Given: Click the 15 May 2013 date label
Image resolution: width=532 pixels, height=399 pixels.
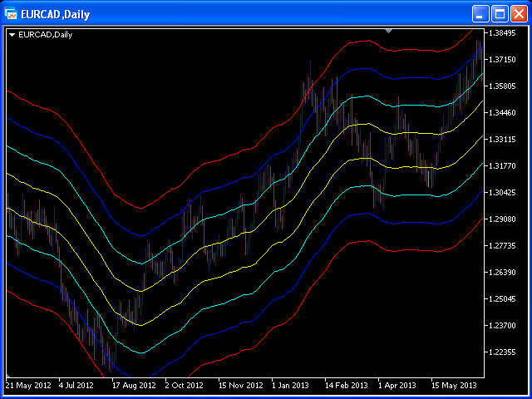Looking at the screenshot, I should [454, 386].
